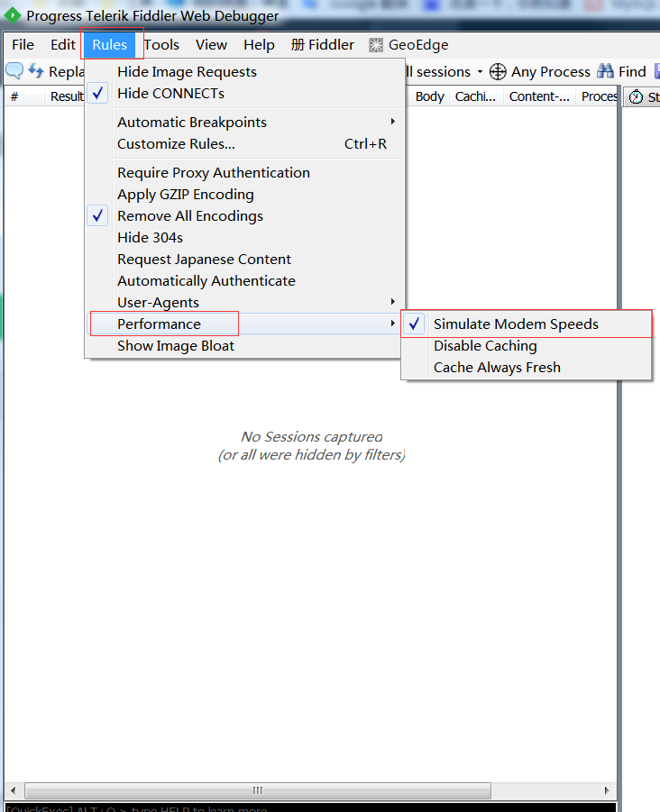Uncheck Hide CONNECTs
The image size is (660, 812).
tap(244, 94)
